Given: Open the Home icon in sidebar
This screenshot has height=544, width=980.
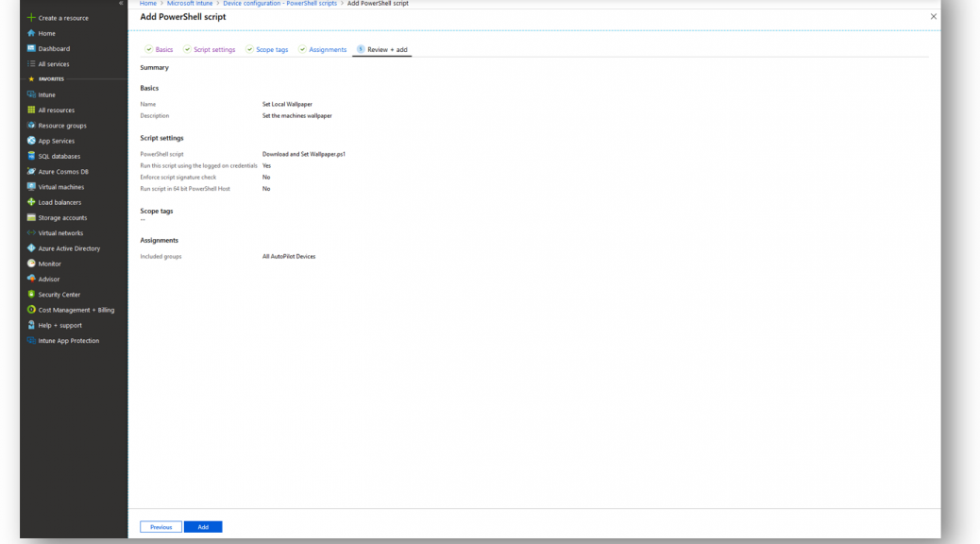Looking at the screenshot, I should (x=31, y=33).
